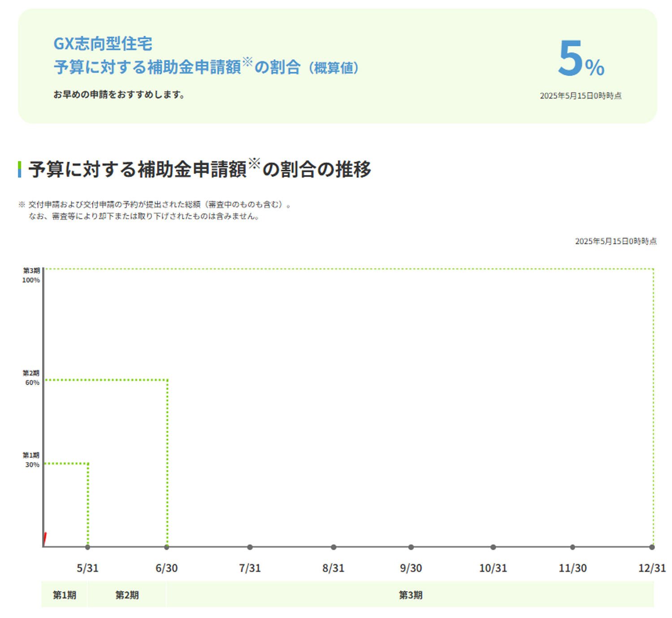Image resolution: width=672 pixels, height=618 pixels.
Task: Click the 第3期 period bar below chart
Action: tap(410, 595)
